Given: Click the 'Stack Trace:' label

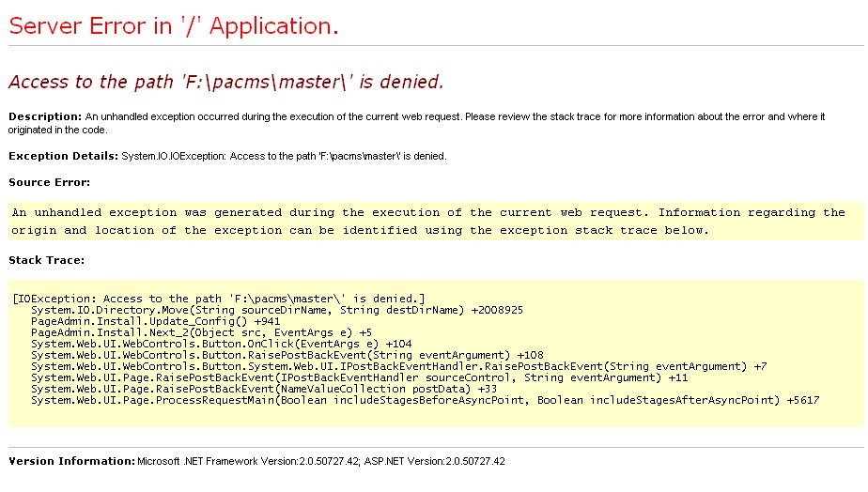Looking at the screenshot, I should click(46, 260).
